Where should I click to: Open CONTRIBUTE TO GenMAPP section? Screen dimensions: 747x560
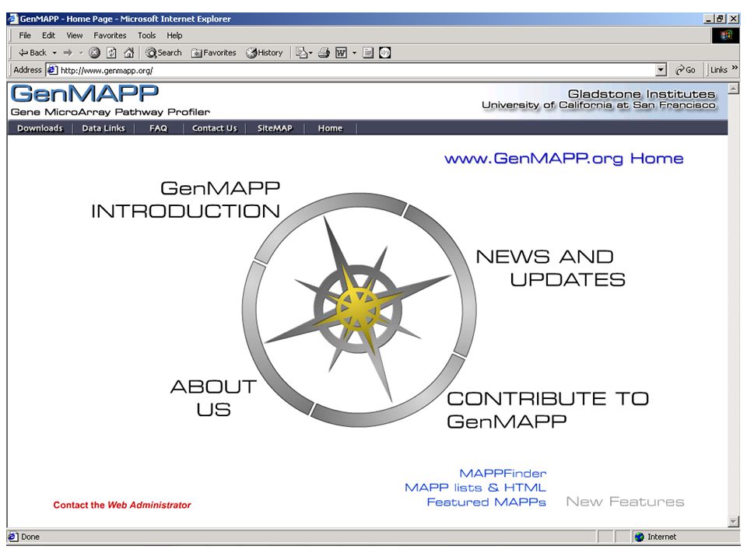click(x=548, y=410)
